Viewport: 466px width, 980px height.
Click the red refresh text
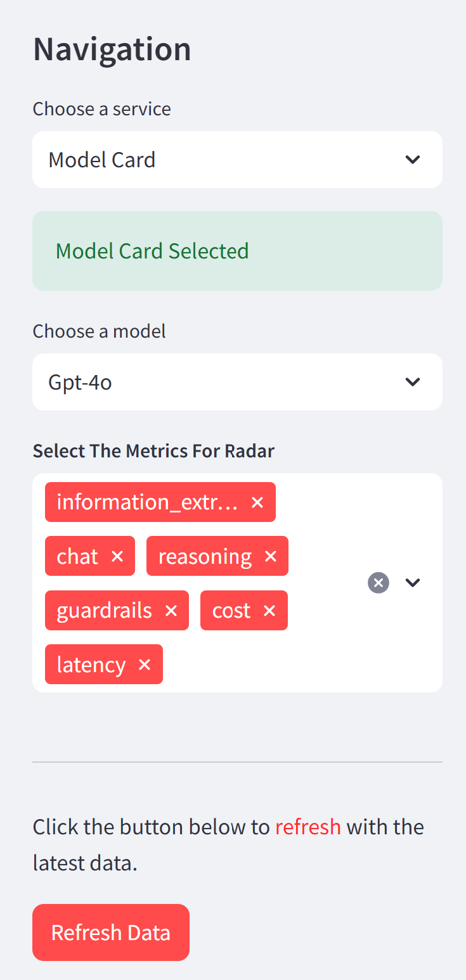click(307, 827)
